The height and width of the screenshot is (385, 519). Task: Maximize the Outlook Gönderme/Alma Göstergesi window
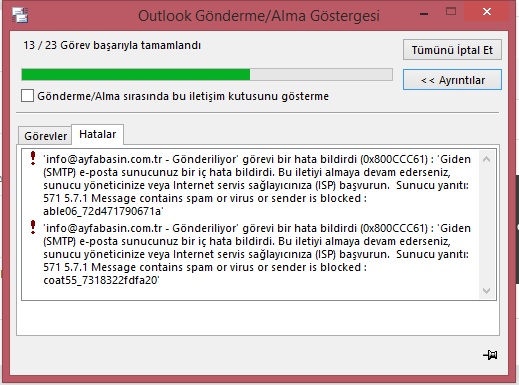pos(451,12)
